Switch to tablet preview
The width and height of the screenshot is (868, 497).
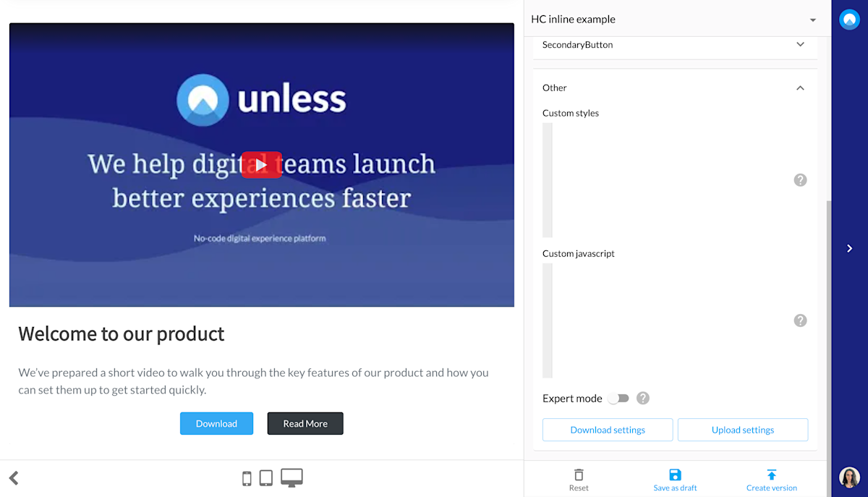[x=266, y=478]
